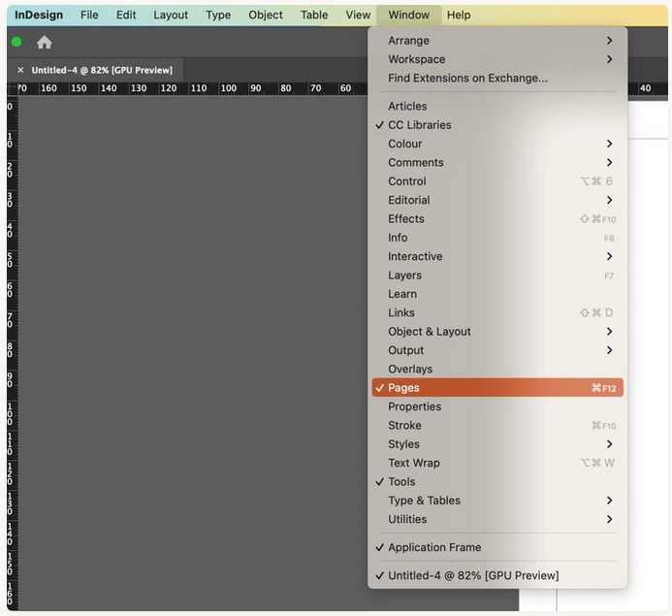This screenshot has width=672, height=616.
Task: Expand the Utilities submenu
Action: (497, 519)
